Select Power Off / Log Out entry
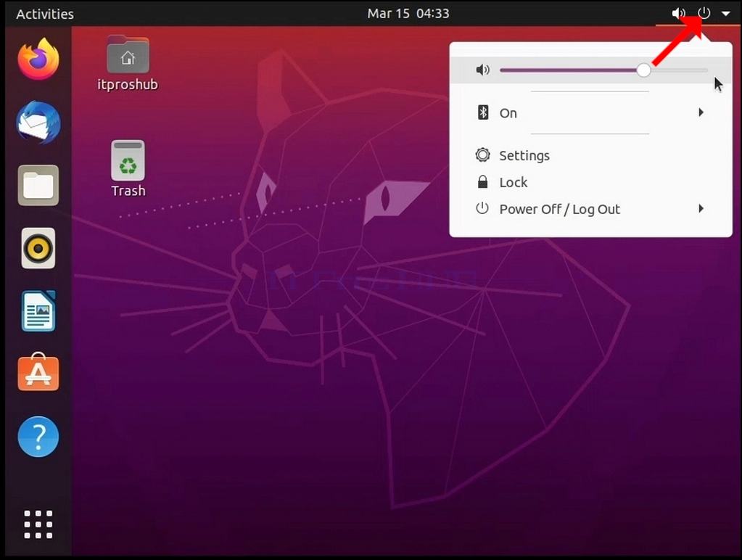 point(590,209)
